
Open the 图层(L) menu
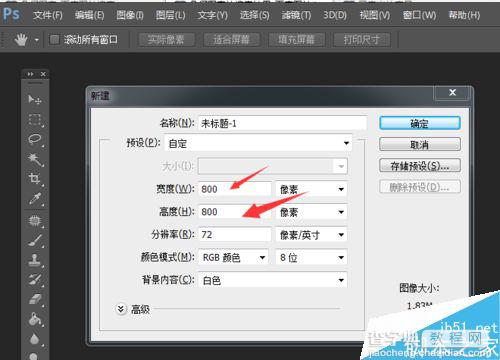(x=170, y=15)
